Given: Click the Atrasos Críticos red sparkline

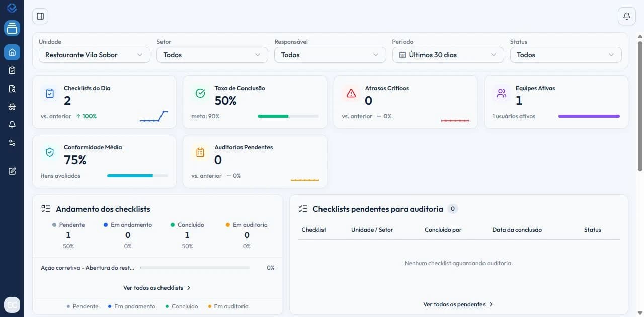Looking at the screenshot, I should point(455,121).
